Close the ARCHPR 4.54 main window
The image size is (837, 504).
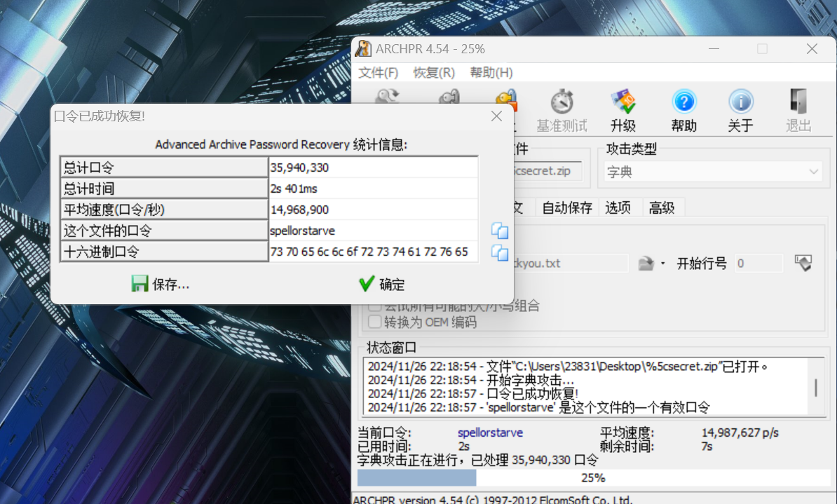(x=812, y=48)
